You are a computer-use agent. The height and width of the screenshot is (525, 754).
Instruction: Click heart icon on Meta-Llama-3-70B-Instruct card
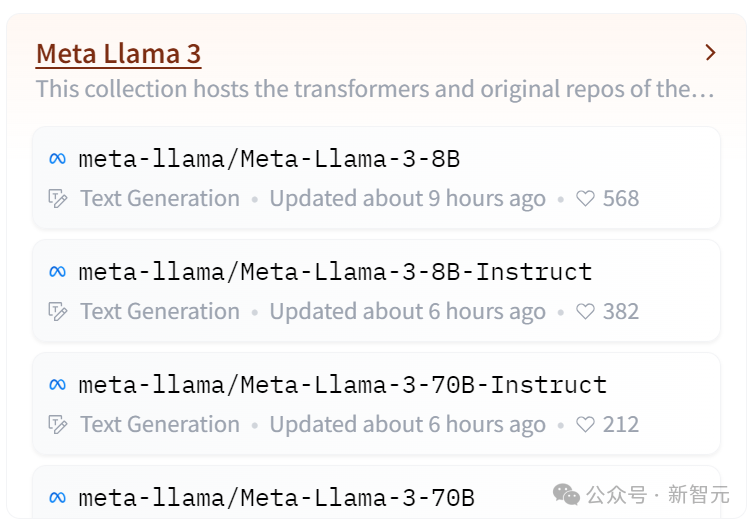[586, 425]
